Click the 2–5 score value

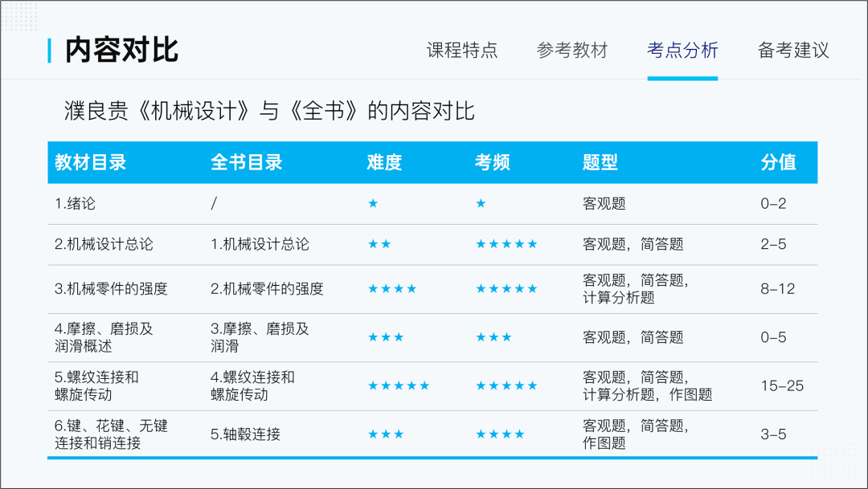coord(773,244)
